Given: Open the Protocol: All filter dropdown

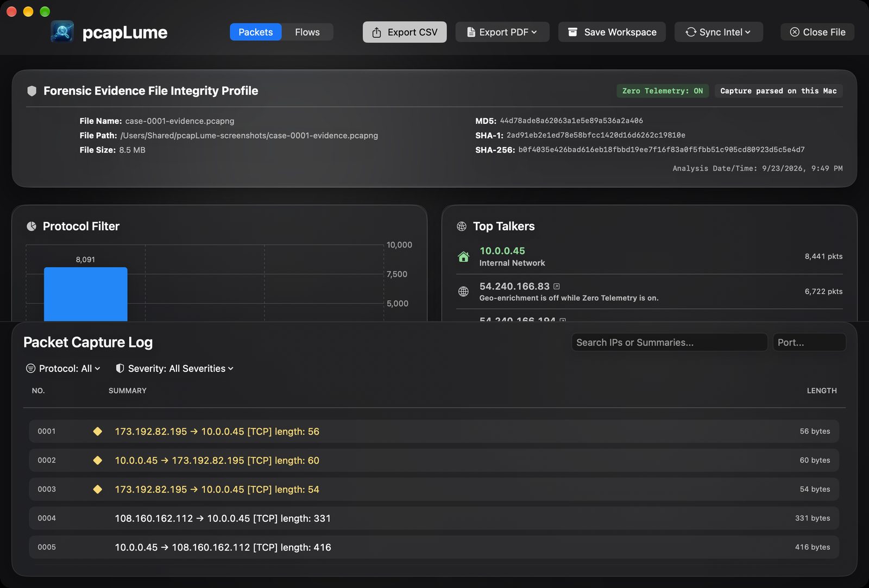Looking at the screenshot, I should point(64,369).
